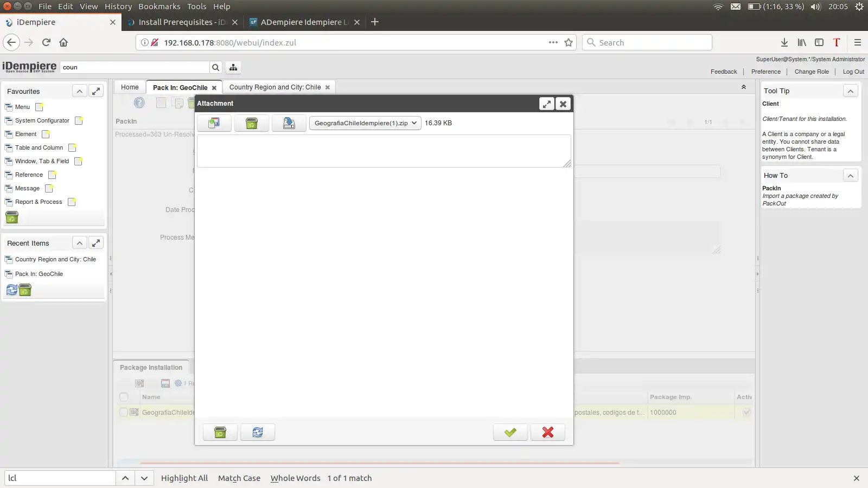Open the History menu
Image resolution: width=868 pixels, height=488 pixels.
click(x=118, y=7)
